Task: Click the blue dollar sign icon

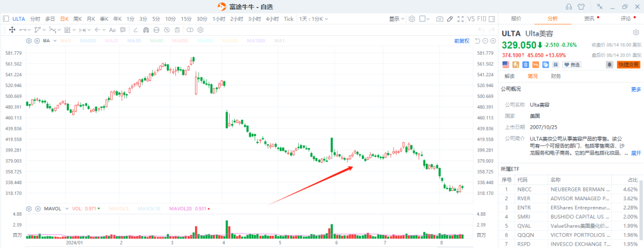Action: 526,64
